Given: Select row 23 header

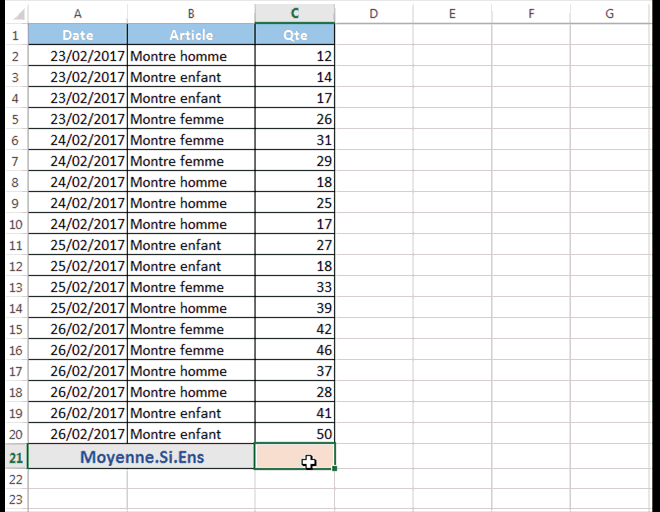Looking at the screenshot, I should 16,499.
